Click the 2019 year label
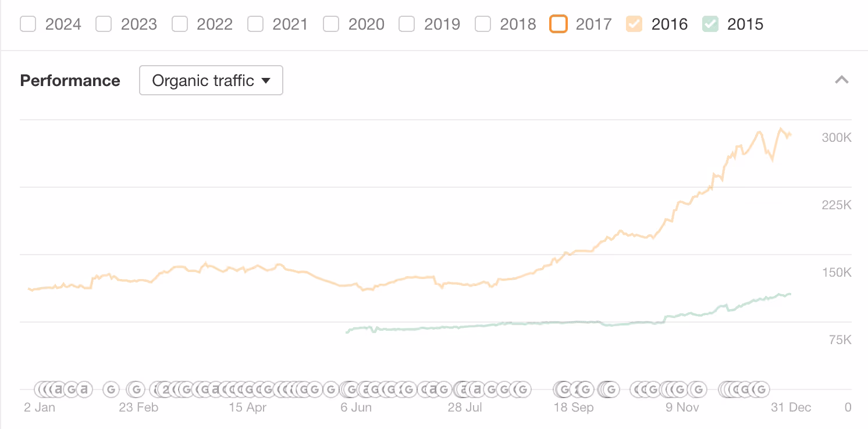This screenshot has height=429, width=868. [x=442, y=24]
